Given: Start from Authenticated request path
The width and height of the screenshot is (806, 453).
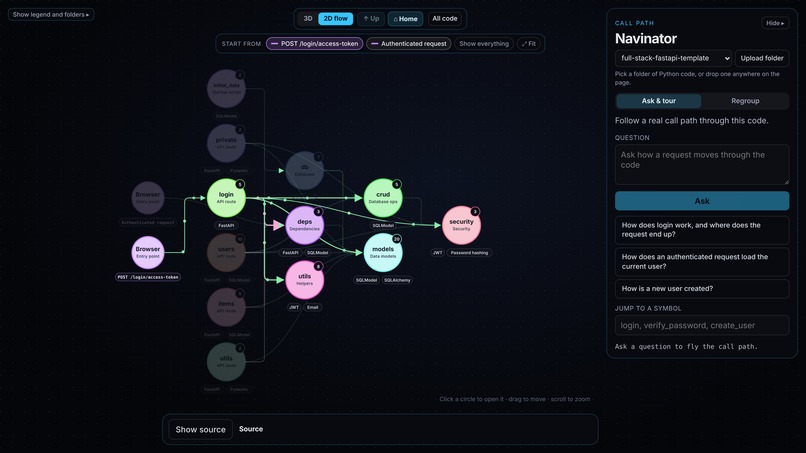Looking at the screenshot, I should click(409, 44).
